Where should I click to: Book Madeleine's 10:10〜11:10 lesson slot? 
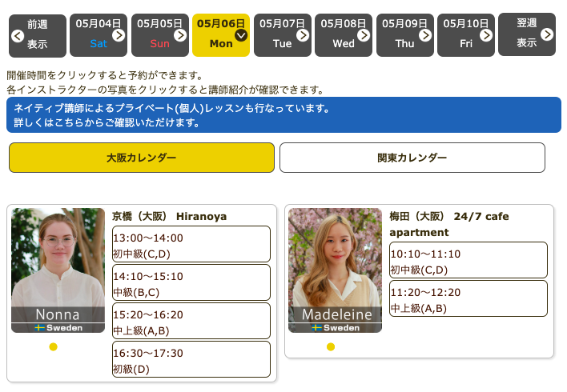(468, 261)
